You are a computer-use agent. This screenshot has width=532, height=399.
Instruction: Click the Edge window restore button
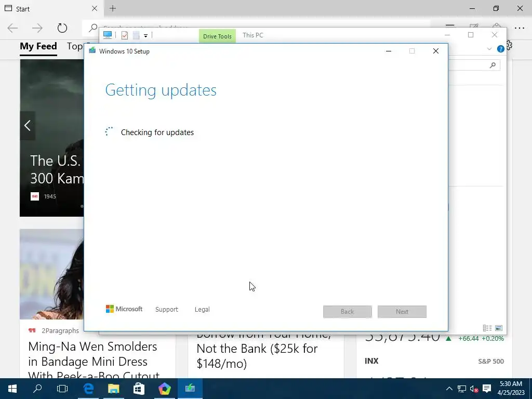coord(496,8)
